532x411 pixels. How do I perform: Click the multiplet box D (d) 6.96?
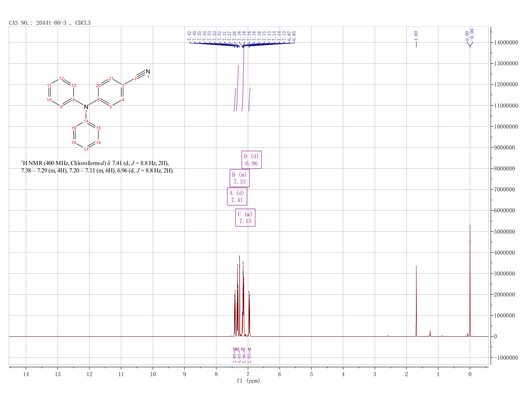(x=251, y=160)
